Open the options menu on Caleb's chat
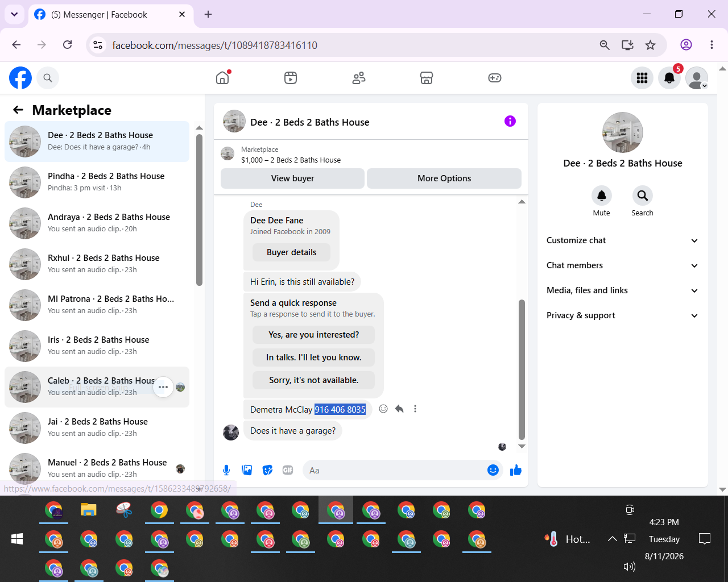728x582 pixels. 163,387
